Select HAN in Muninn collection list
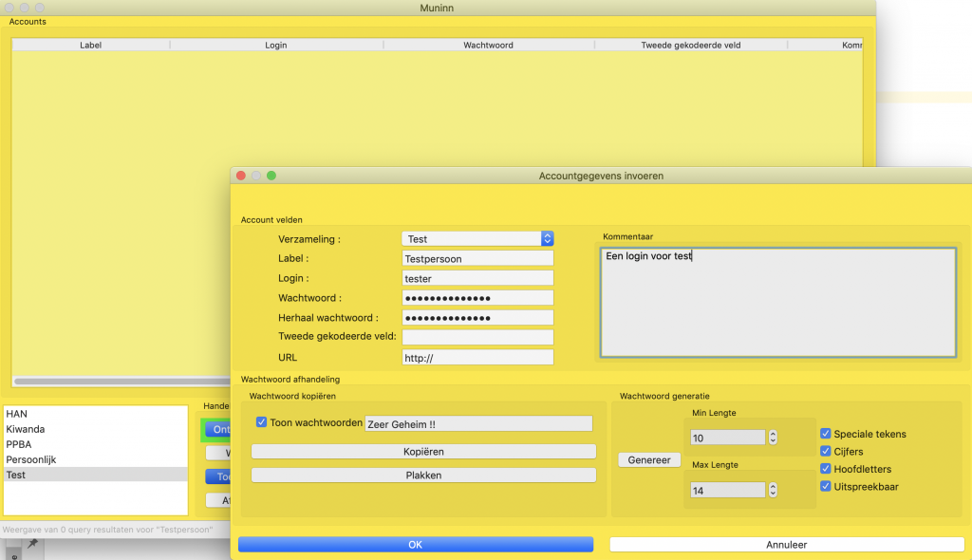The image size is (972, 560). (x=96, y=414)
